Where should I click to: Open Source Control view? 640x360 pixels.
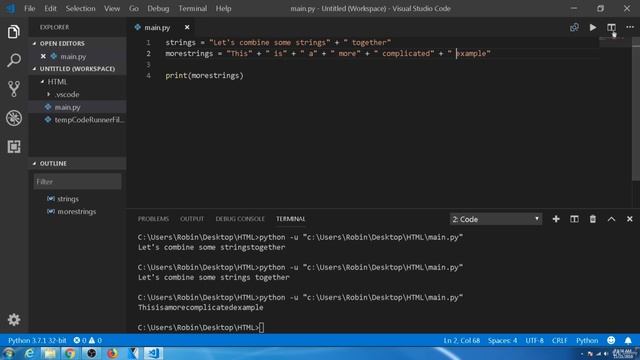click(x=13, y=89)
